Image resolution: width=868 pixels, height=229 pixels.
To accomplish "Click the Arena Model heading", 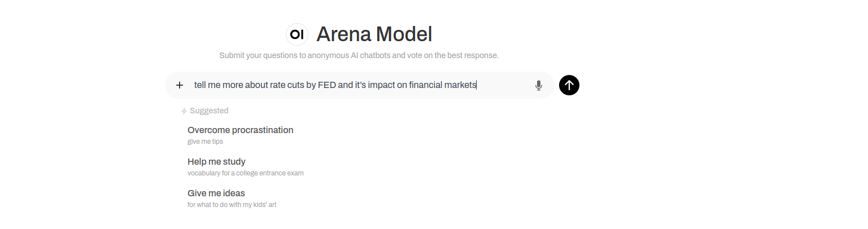I will click(374, 34).
